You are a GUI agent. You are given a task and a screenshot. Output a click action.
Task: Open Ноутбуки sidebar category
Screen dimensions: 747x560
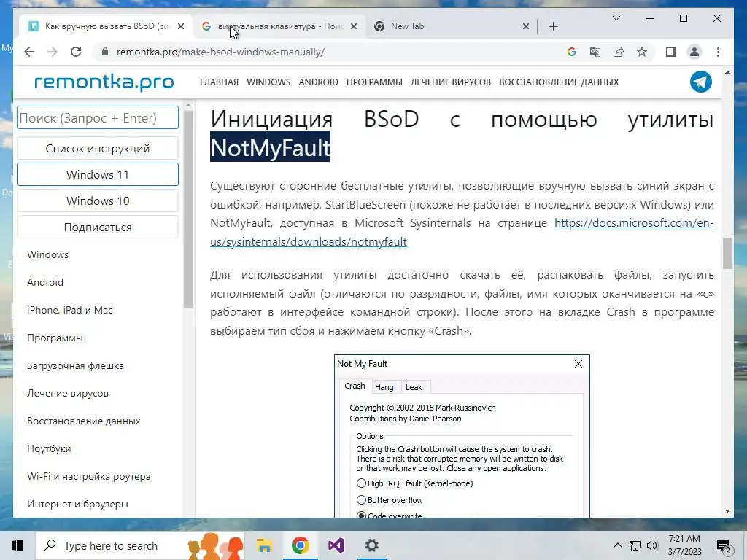tap(49, 448)
